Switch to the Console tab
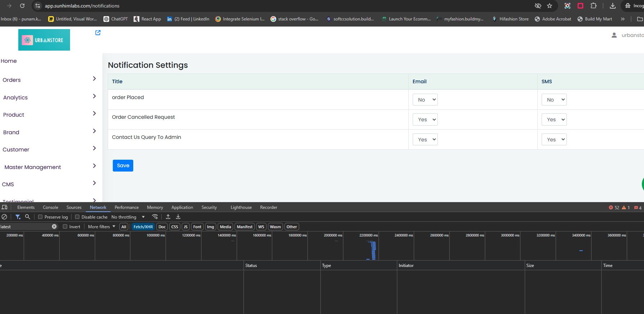The image size is (644, 314). pos(50,207)
